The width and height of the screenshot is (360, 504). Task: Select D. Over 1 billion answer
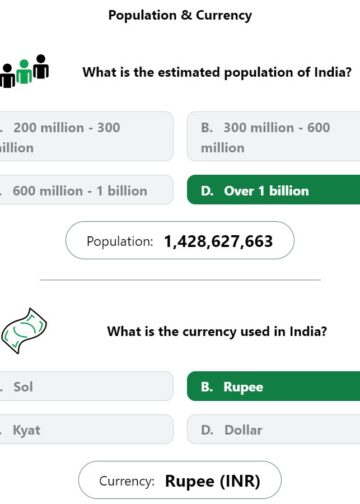tap(273, 190)
